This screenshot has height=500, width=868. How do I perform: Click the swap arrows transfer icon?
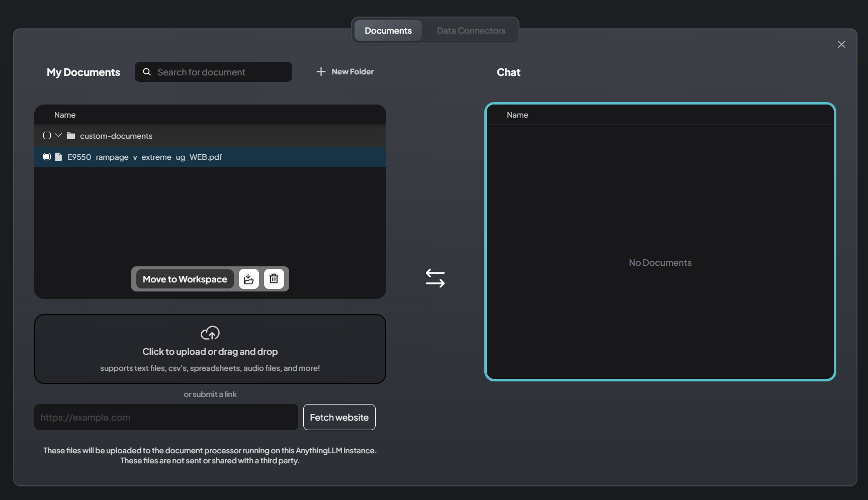point(435,278)
